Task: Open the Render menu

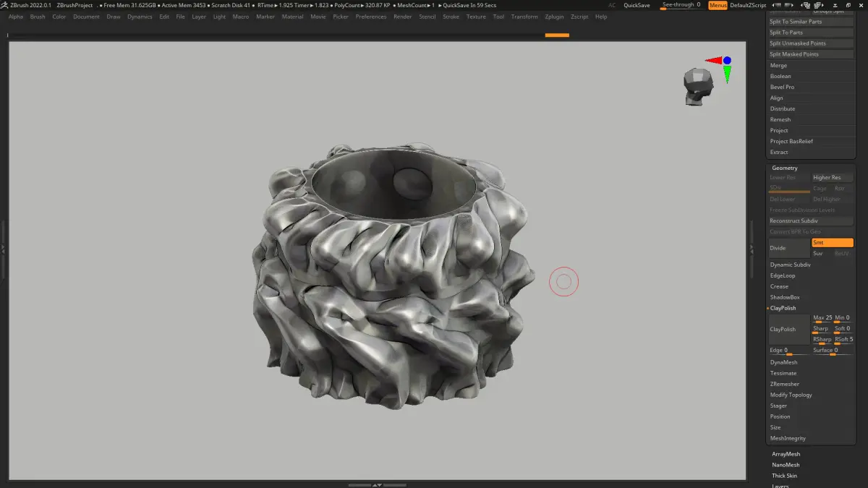Action: click(403, 17)
